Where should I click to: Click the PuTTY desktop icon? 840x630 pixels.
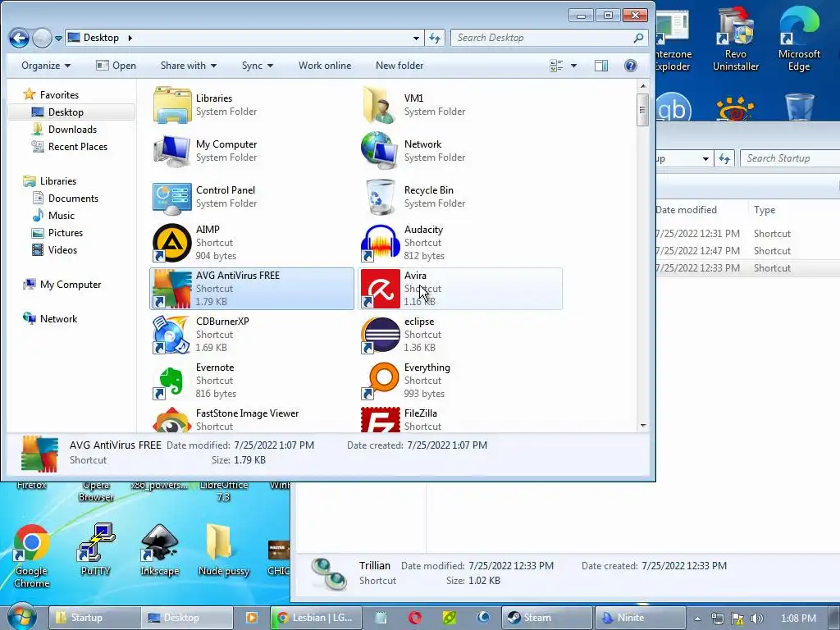tap(96, 550)
